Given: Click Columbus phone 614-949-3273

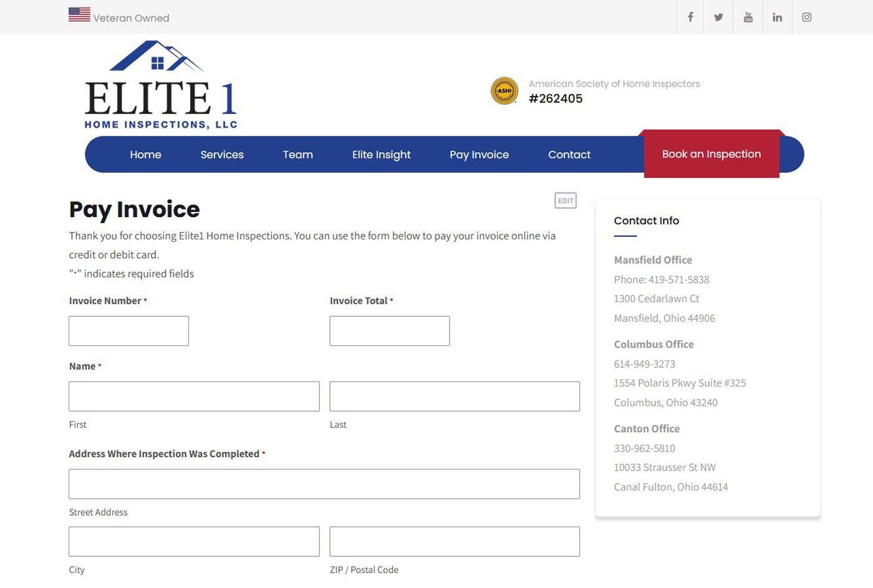Looking at the screenshot, I should point(645,364).
